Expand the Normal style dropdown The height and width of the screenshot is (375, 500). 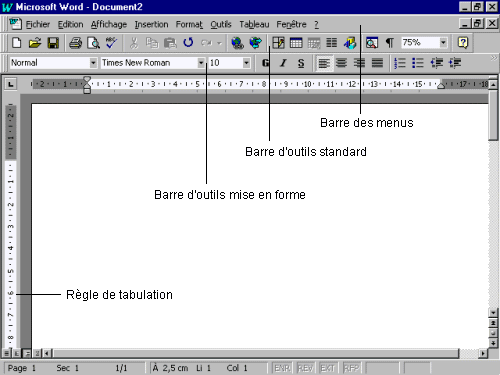coord(93,63)
